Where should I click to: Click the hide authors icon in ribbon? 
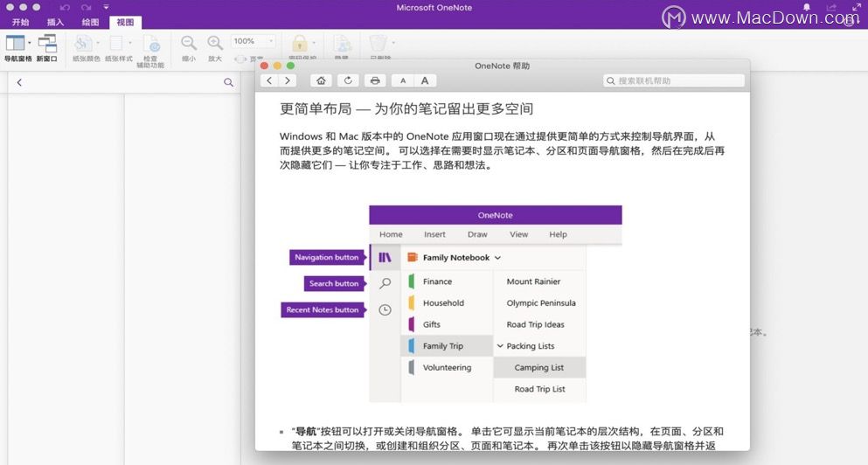342,43
